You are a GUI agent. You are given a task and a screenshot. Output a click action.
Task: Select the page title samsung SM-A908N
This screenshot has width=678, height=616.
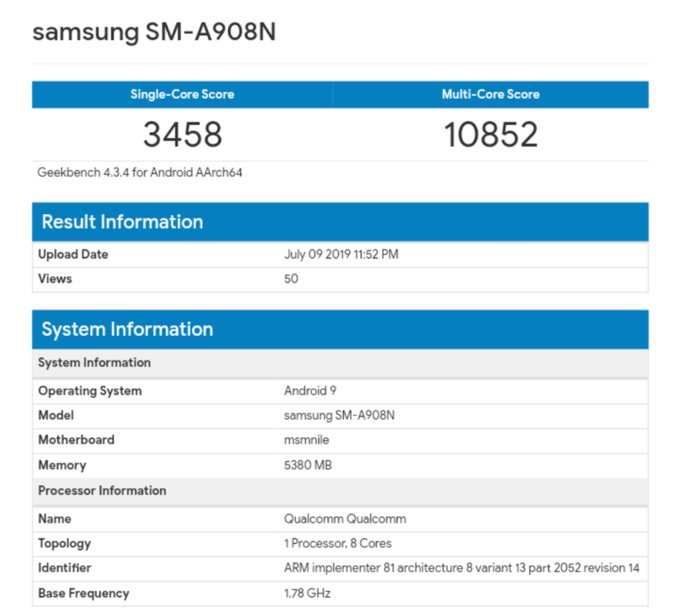154,32
